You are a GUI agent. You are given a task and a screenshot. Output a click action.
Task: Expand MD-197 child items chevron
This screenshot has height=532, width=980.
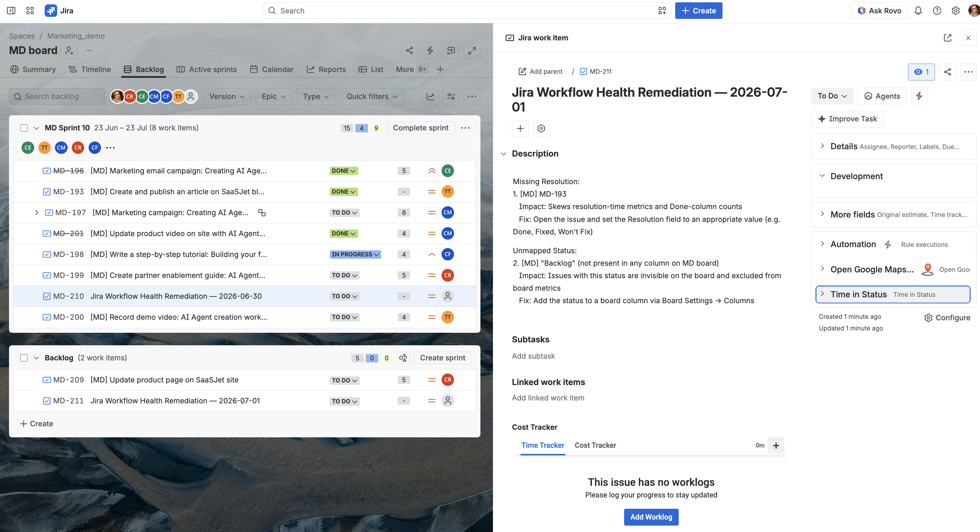[x=37, y=213]
